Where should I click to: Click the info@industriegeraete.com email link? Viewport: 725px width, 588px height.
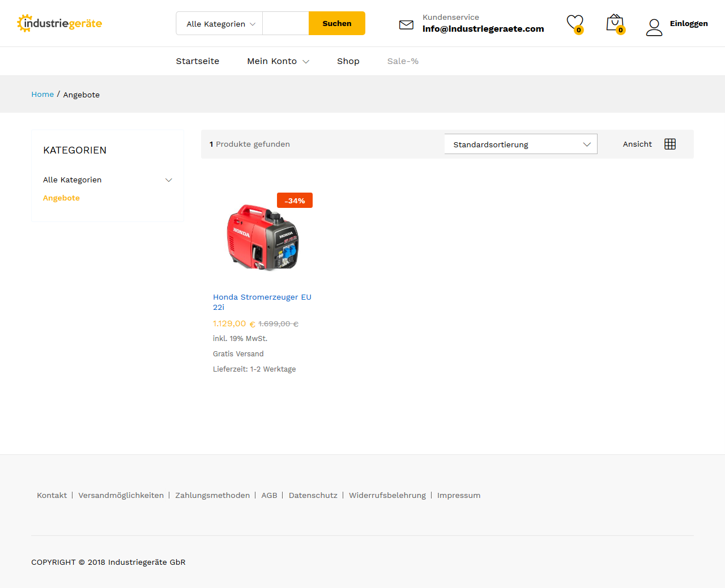point(483,29)
